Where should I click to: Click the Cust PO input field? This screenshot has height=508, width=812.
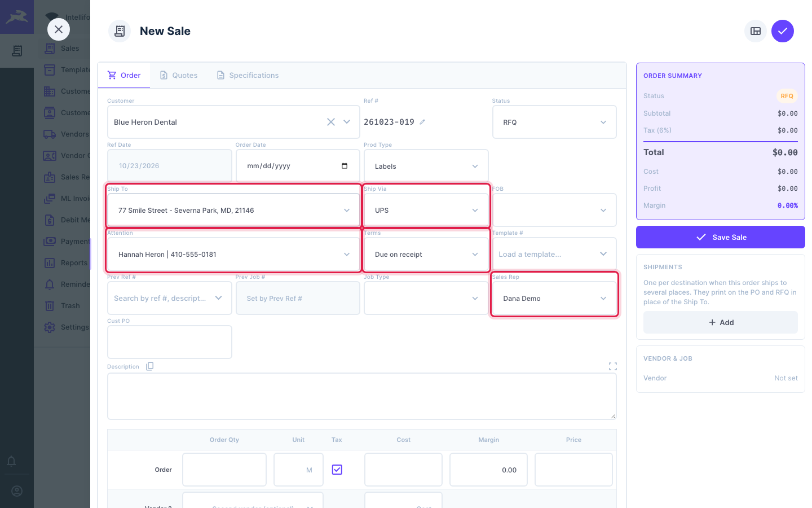click(x=170, y=342)
